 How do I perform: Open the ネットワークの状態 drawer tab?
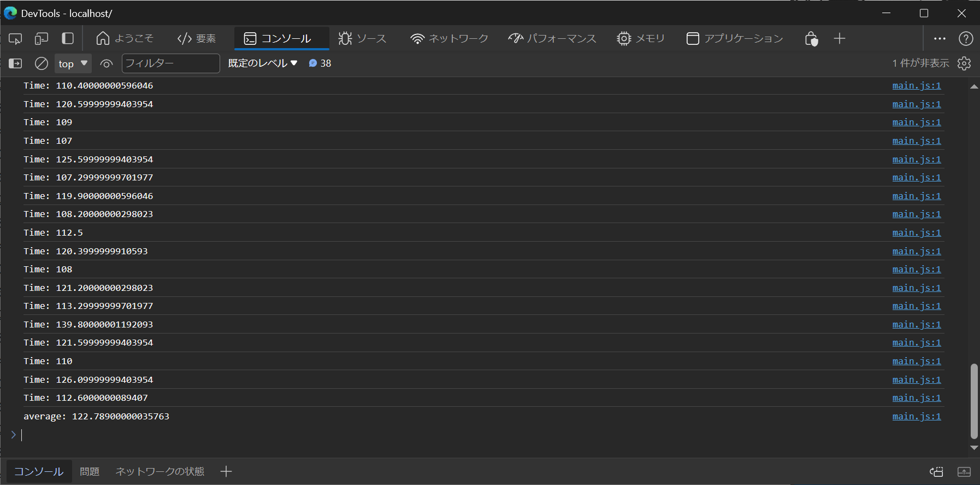click(160, 471)
